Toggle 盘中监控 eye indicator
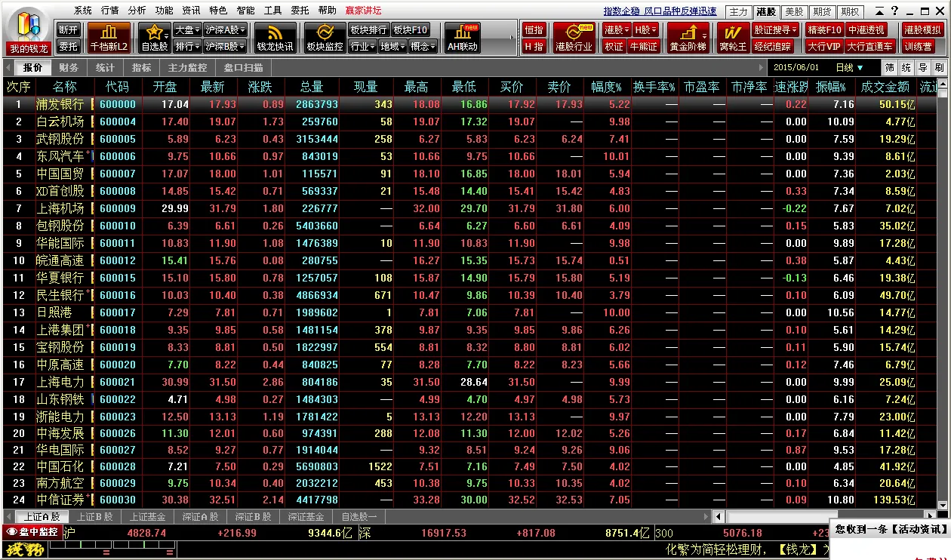The height and width of the screenshot is (560, 951). click(x=32, y=531)
